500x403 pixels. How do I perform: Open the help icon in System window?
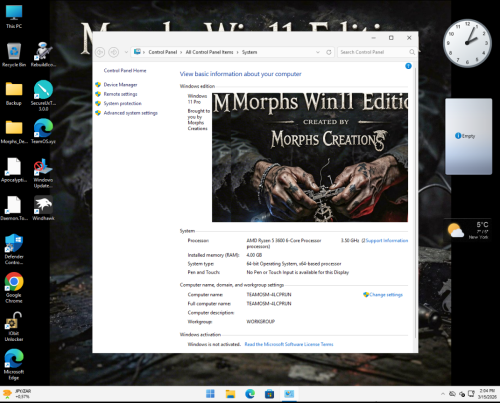(x=408, y=66)
